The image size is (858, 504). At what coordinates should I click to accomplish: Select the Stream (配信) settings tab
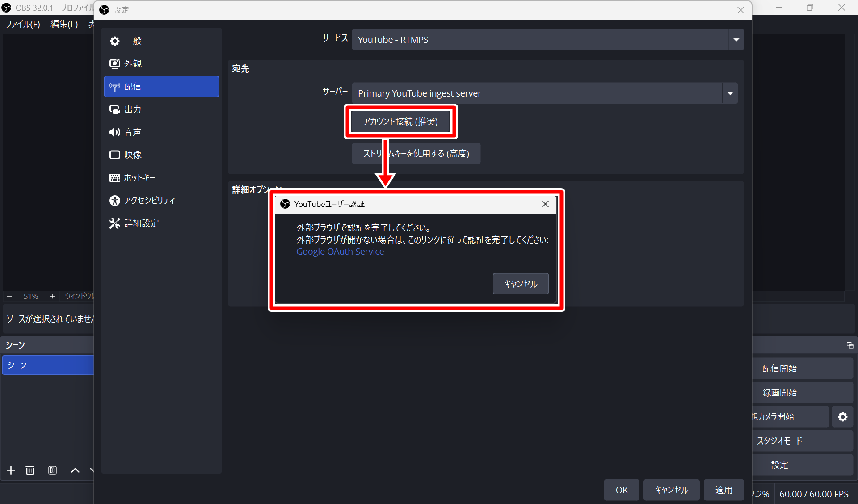161,87
